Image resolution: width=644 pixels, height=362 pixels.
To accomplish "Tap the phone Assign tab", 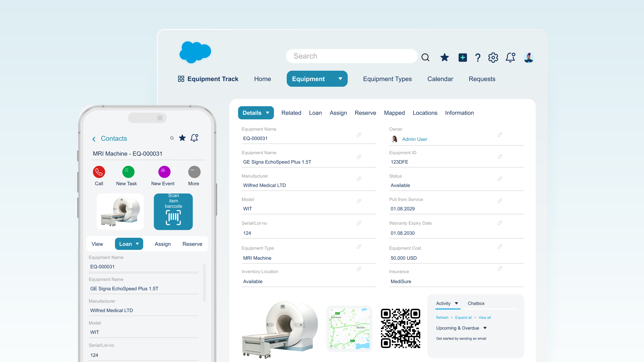I will tap(163, 244).
